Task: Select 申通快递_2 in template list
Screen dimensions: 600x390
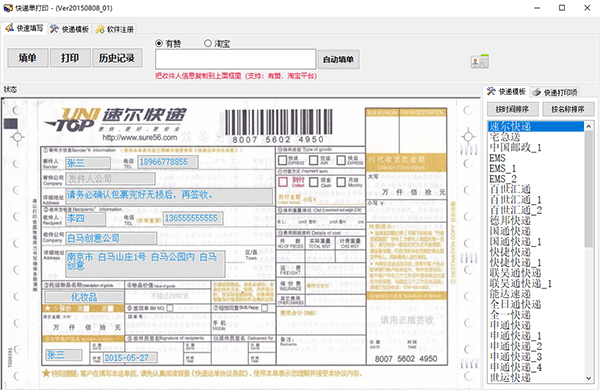Action: (536, 346)
